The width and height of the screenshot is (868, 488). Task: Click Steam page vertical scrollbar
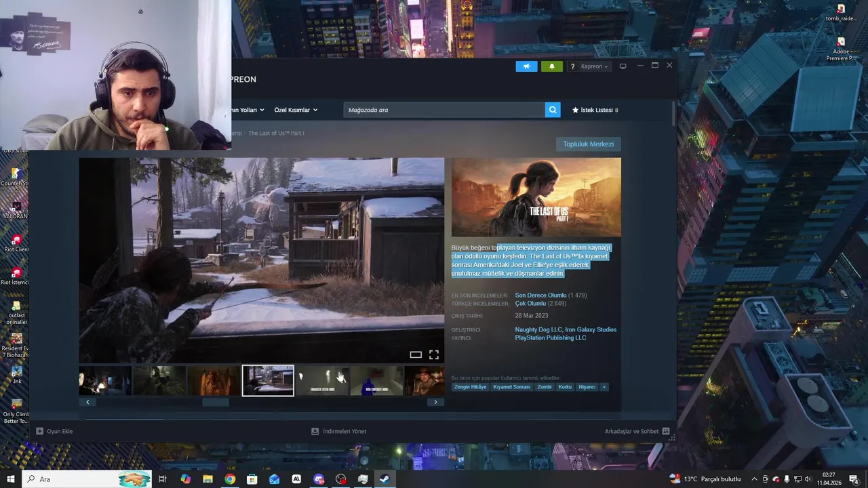[674, 113]
